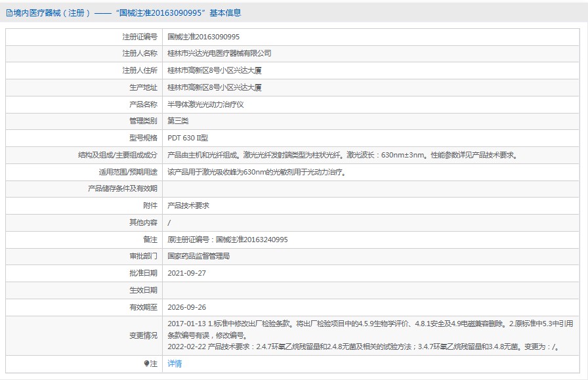Screen dimensions: 588x380
Task: Select the address in the 注册人住所 row
Action: (215, 70)
